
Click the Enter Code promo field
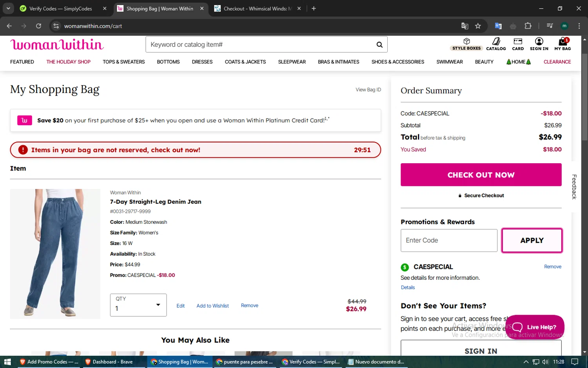(x=449, y=240)
